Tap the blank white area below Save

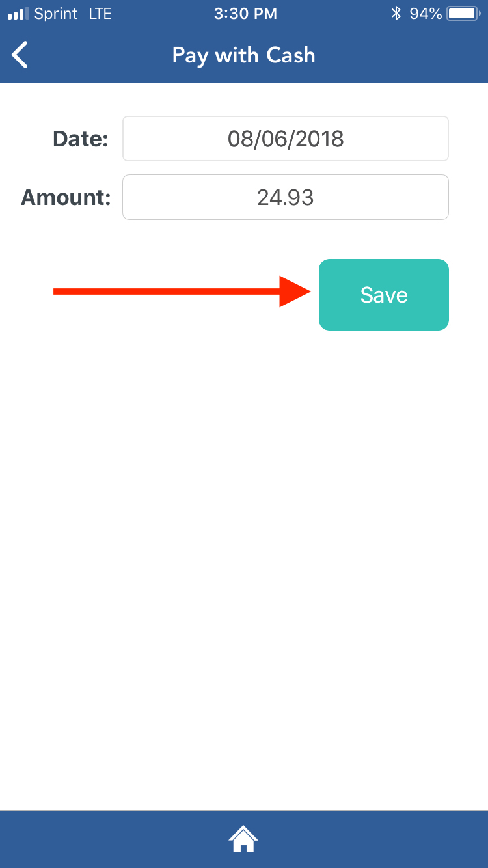244,553
